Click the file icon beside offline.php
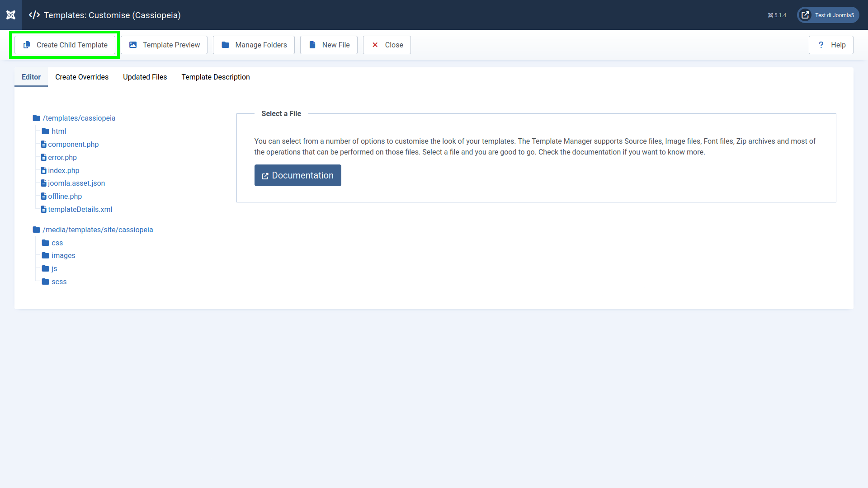Screen dimensions: 868x488 tap(44, 196)
